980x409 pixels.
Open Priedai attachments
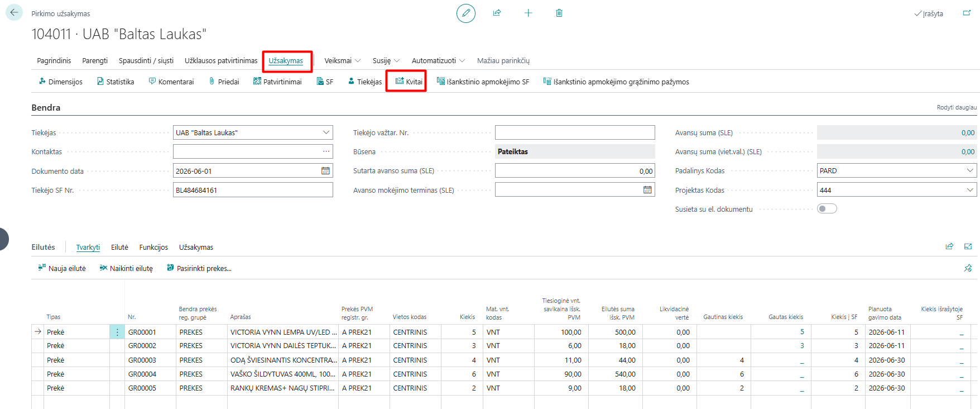click(224, 82)
